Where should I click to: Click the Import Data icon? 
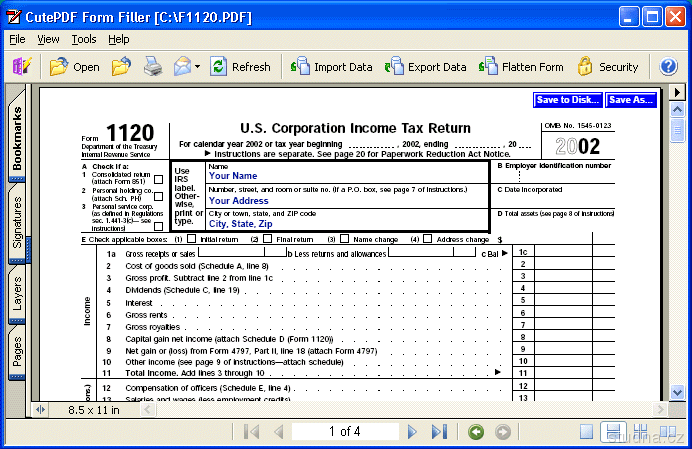click(299, 67)
